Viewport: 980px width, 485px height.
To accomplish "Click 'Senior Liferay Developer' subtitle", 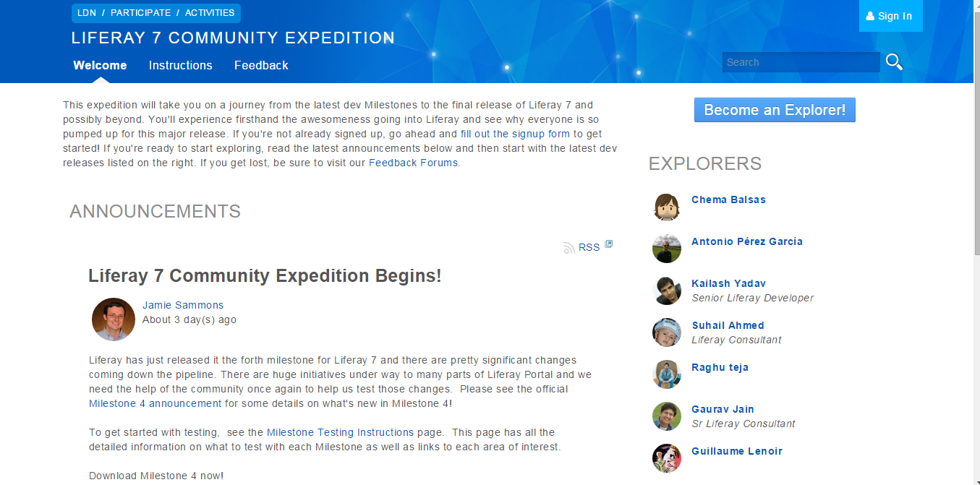I will pos(753,298).
